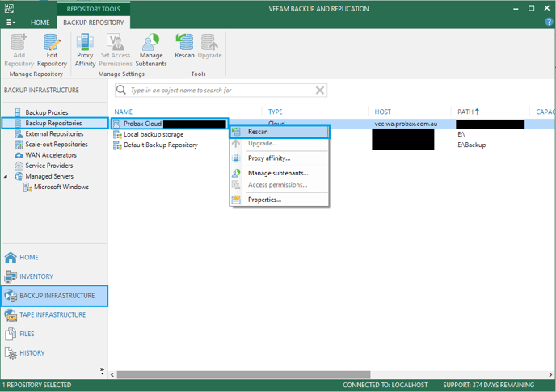Select Default Backup Repository row
Image resolution: width=556 pixels, height=392 pixels.
coord(160,145)
